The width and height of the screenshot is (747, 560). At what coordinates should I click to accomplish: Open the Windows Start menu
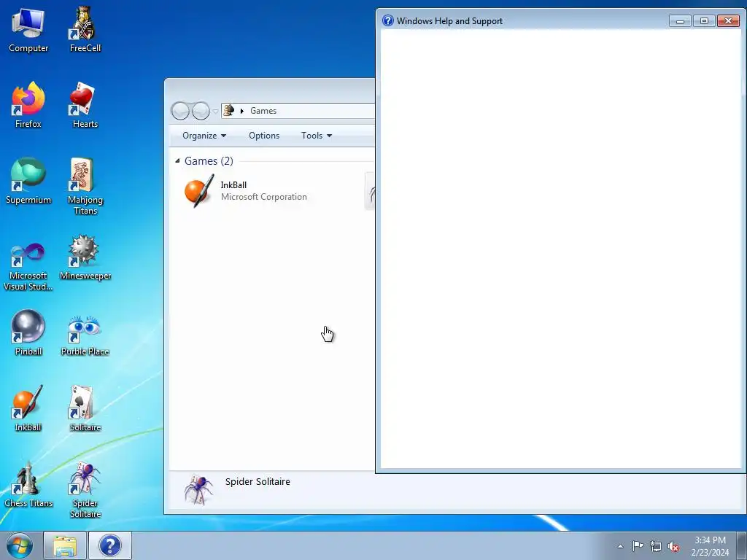click(x=20, y=545)
